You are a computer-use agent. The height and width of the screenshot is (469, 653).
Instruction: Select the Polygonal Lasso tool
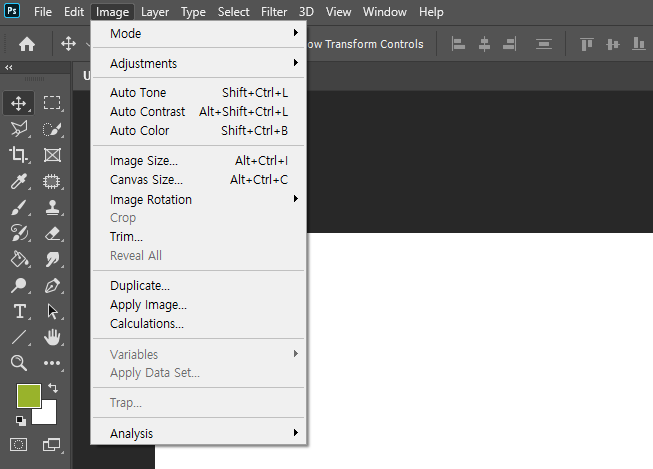(x=18, y=129)
